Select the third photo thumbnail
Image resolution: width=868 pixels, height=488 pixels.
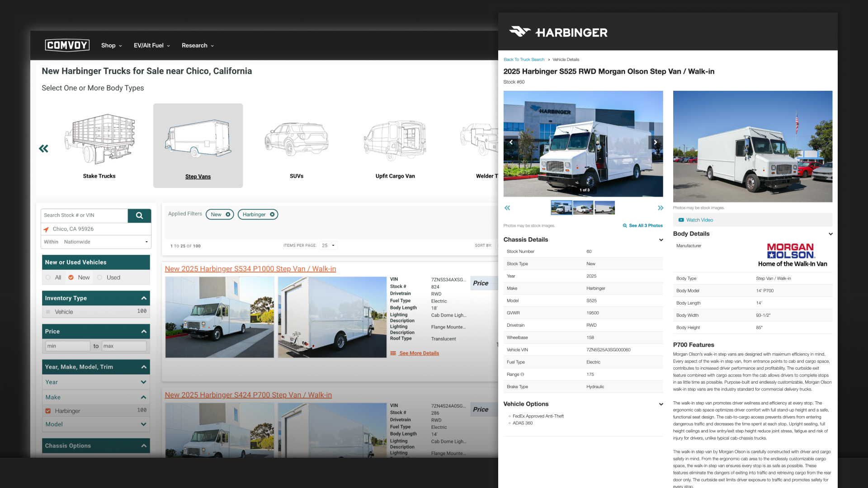pos(604,208)
